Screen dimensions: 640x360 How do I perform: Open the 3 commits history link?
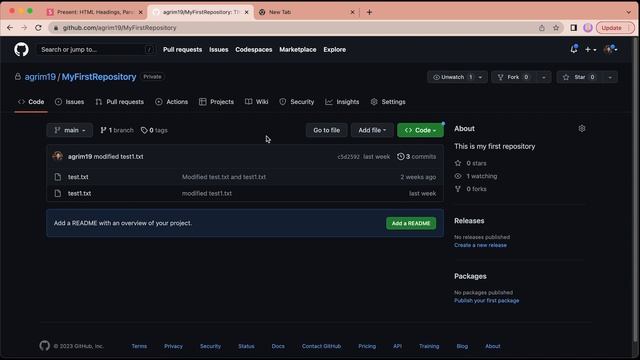point(416,156)
